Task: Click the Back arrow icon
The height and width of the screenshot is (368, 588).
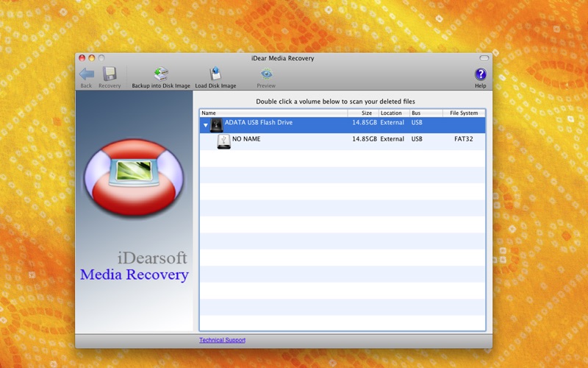Action: [87, 74]
